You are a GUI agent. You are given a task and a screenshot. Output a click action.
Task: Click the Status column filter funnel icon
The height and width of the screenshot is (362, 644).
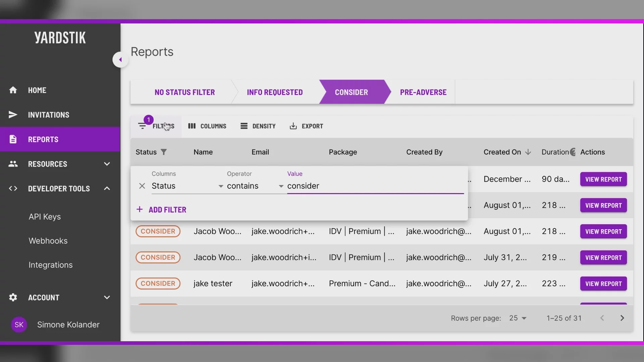[x=164, y=152]
